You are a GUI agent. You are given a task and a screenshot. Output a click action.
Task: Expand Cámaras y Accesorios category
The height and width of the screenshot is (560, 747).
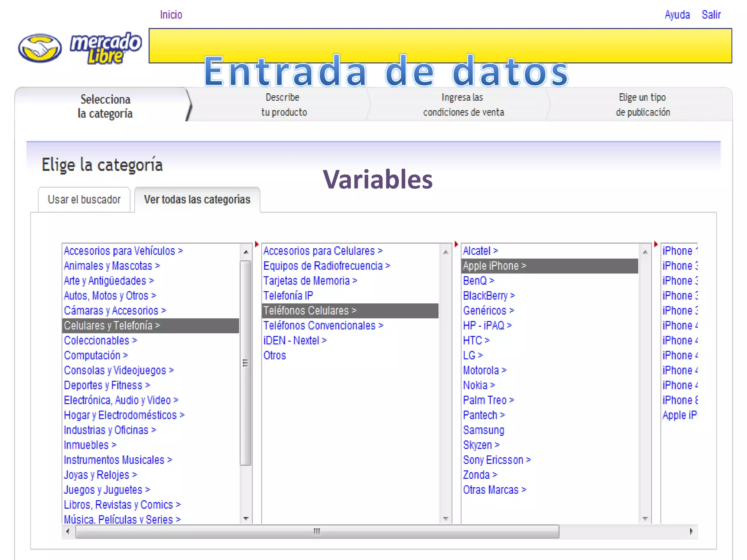(x=115, y=311)
